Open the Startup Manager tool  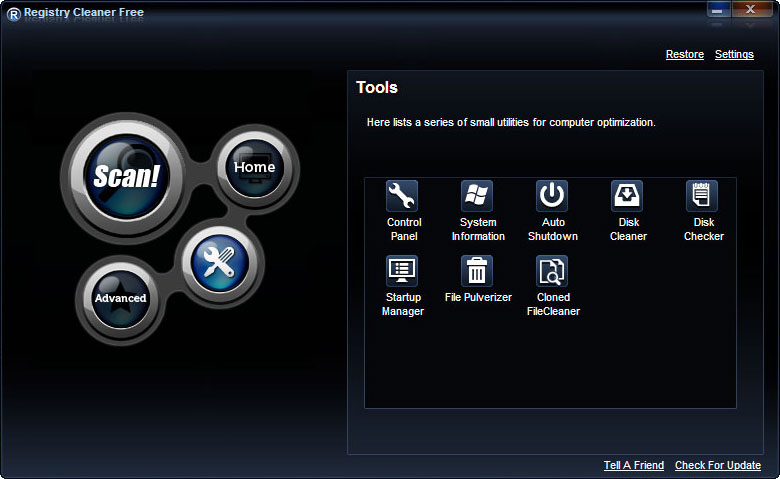pos(402,271)
